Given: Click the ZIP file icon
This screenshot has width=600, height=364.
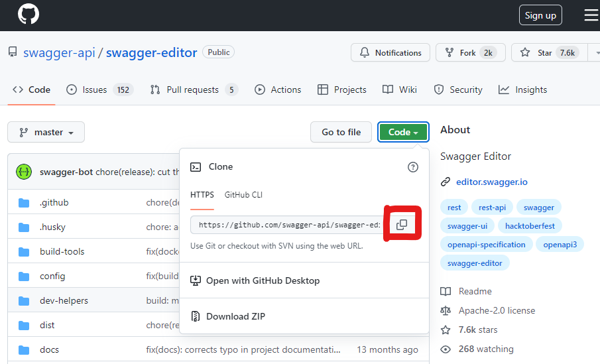Looking at the screenshot, I should click(x=196, y=316).
